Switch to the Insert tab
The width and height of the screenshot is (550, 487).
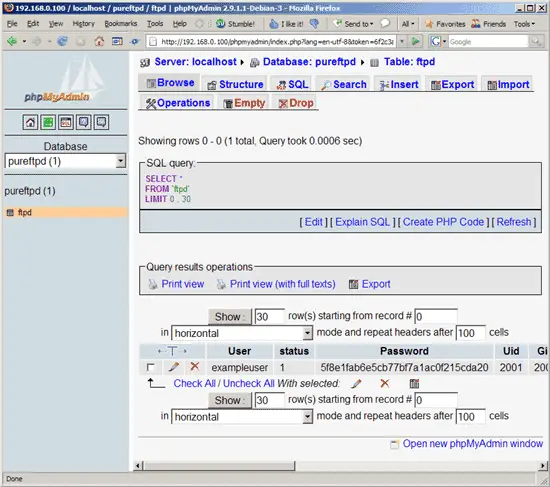399,85
